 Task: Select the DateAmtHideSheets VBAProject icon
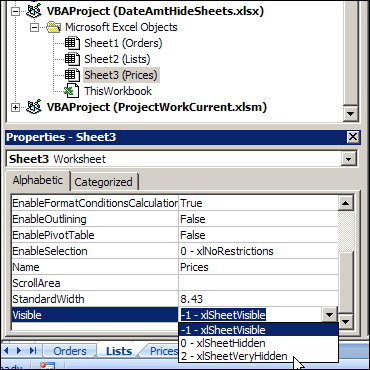pos(34,11)
